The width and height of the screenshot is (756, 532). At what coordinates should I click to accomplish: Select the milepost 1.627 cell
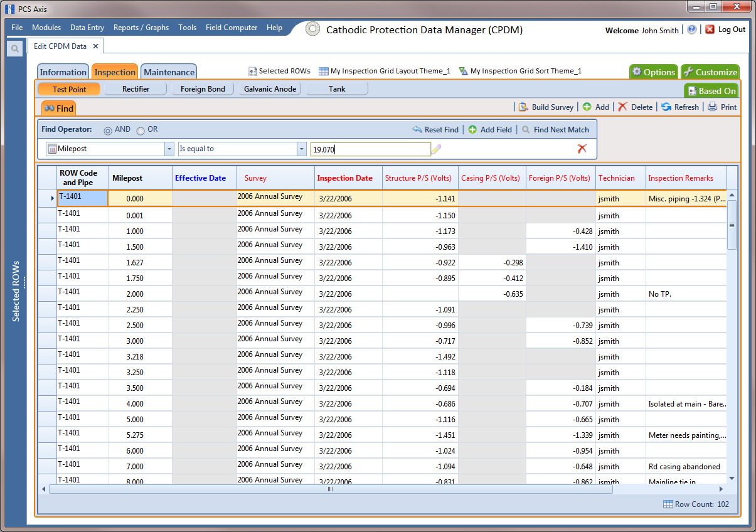[141, 262]
